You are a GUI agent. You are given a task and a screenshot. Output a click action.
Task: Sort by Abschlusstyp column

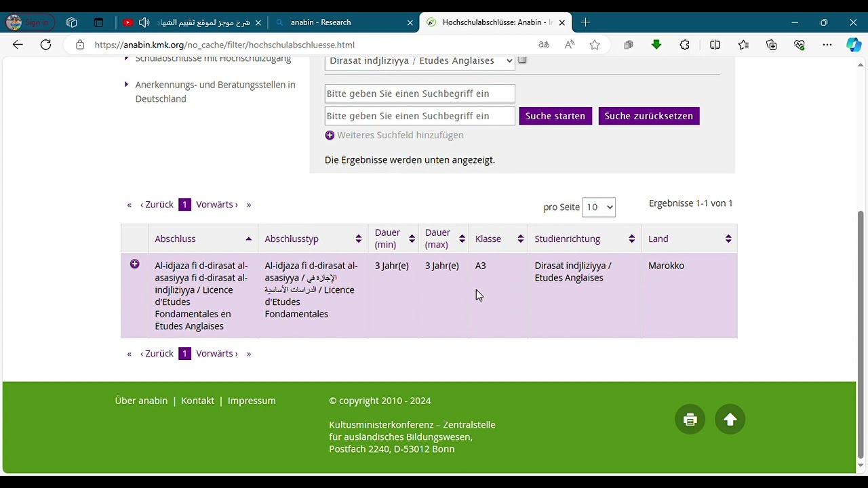(x=313, y=239)
